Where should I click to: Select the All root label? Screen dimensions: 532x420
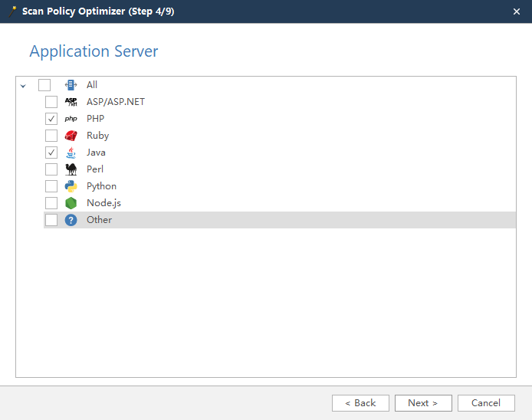point(92,85)
